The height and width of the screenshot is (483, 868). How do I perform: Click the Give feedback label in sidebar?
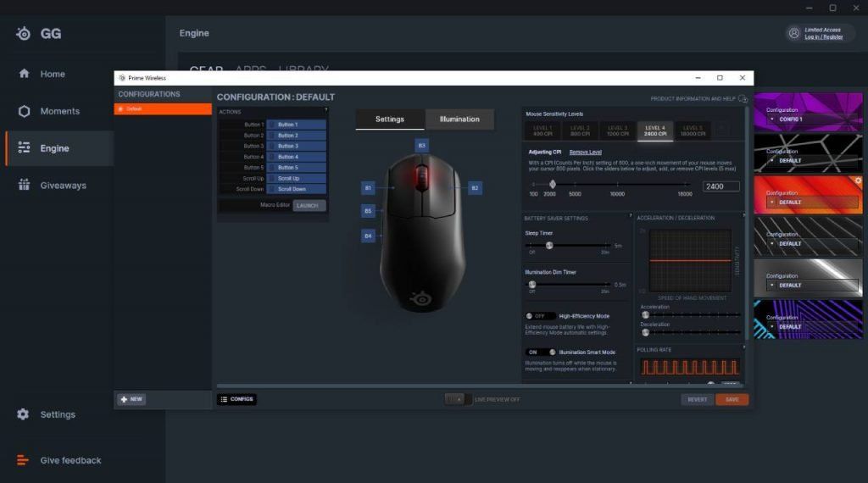click(x=71, y=460)
